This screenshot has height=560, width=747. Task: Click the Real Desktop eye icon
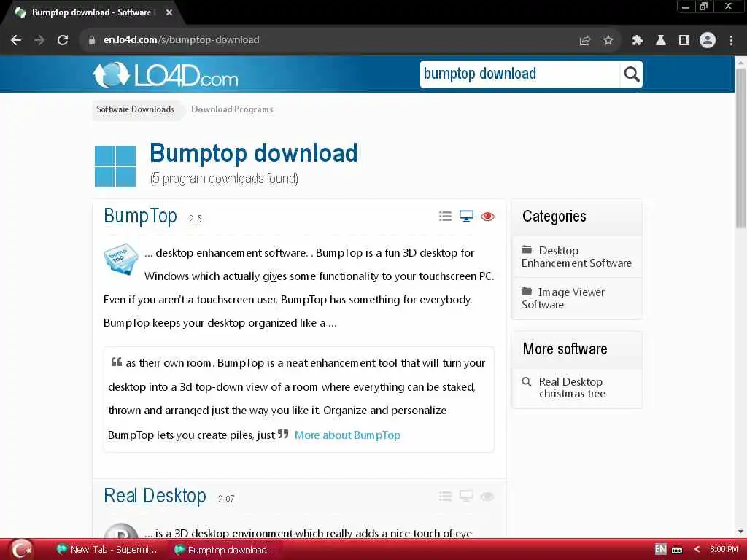click(487, 497)
